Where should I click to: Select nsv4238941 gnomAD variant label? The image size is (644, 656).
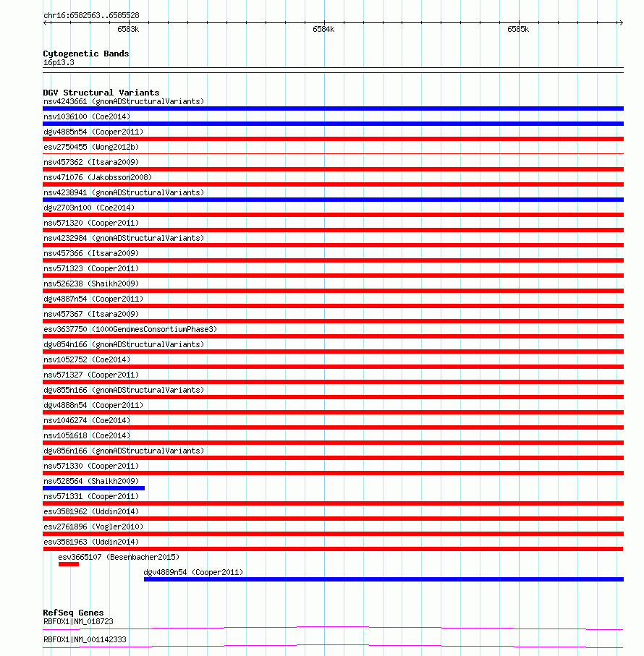pos(124,192)
